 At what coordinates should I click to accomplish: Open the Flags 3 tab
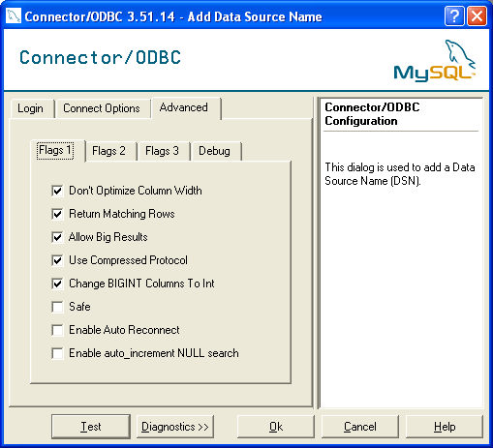coord(162,151)
